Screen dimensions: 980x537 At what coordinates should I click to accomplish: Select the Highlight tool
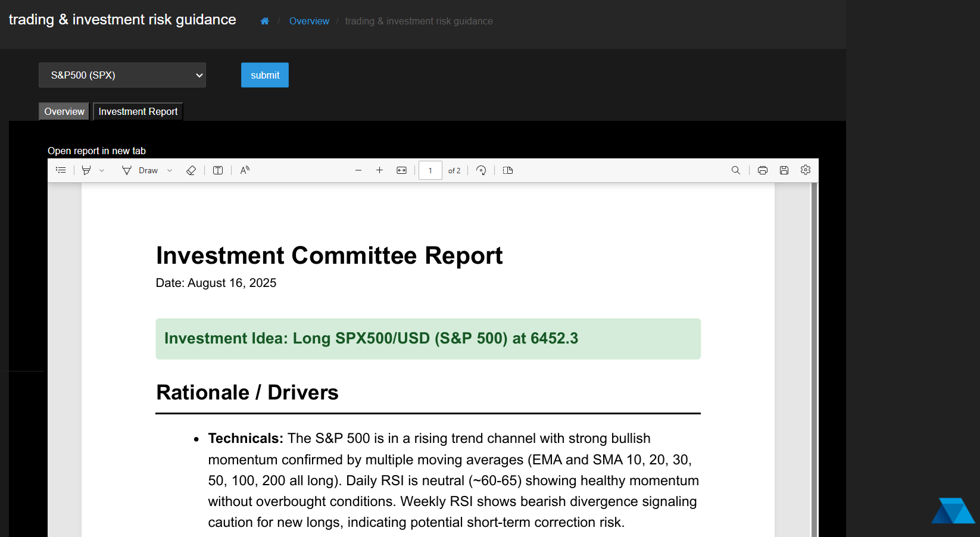click(x=86, y=170)
